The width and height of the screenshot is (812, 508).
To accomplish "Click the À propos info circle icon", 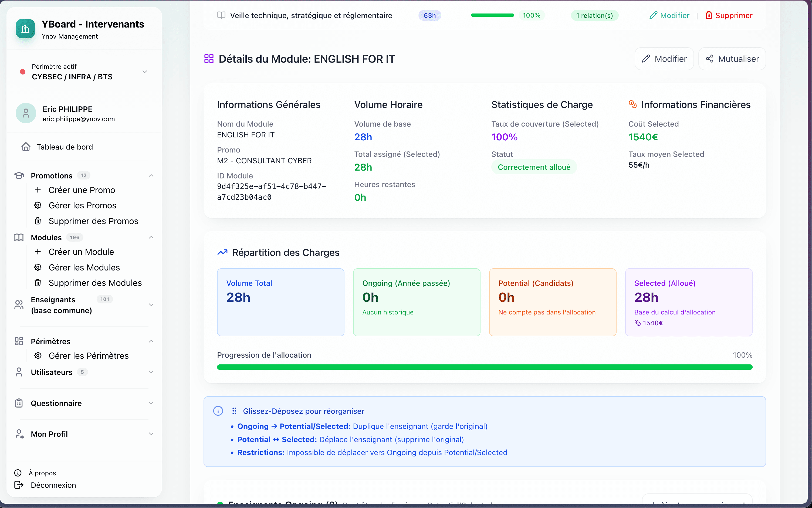I will point(18,473).
